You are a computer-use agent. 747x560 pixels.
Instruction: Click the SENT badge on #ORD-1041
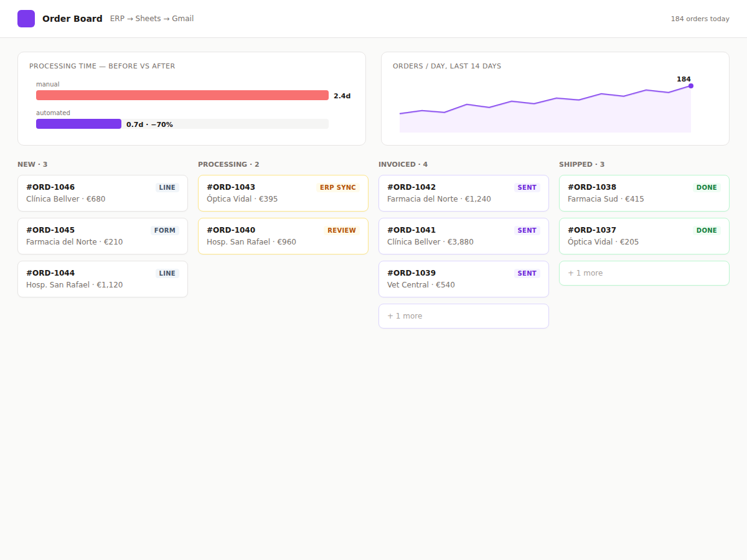coord(527,230)
